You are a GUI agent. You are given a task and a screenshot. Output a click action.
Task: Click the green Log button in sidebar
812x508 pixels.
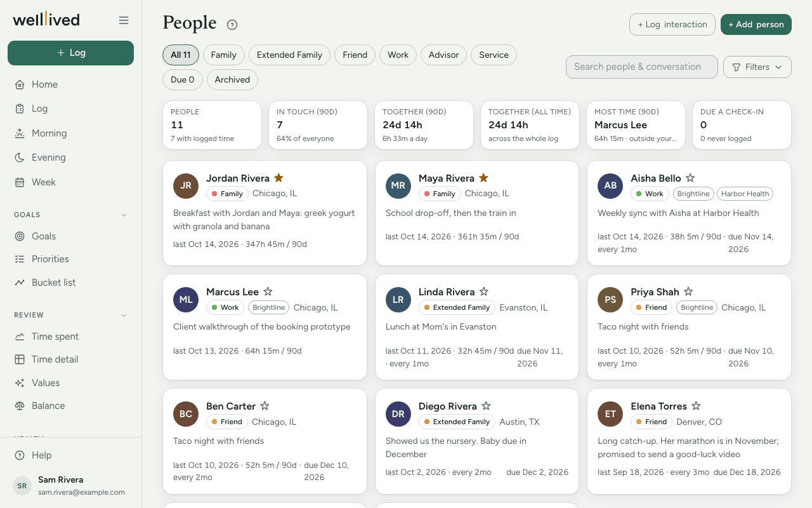71,53
